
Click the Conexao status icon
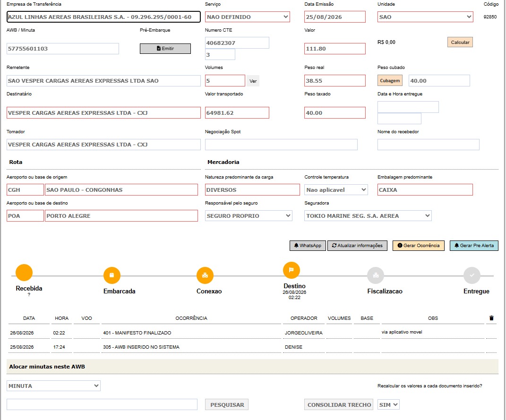[x=205, y=275]
